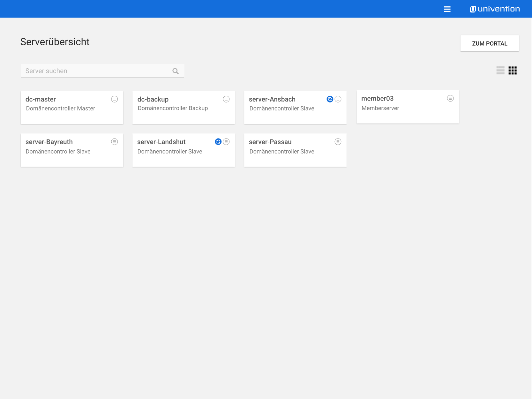The width and height of the screenshot is (532, 399).
Task: Open server-Ansbach info menu icon
Action: coord(338,99)
